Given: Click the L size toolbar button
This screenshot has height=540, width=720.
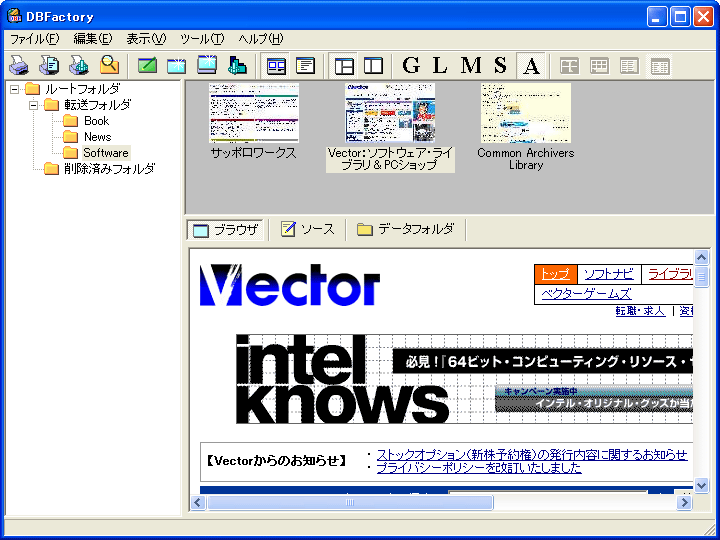Looking at the screenshot, I should [x=440, y=66].
